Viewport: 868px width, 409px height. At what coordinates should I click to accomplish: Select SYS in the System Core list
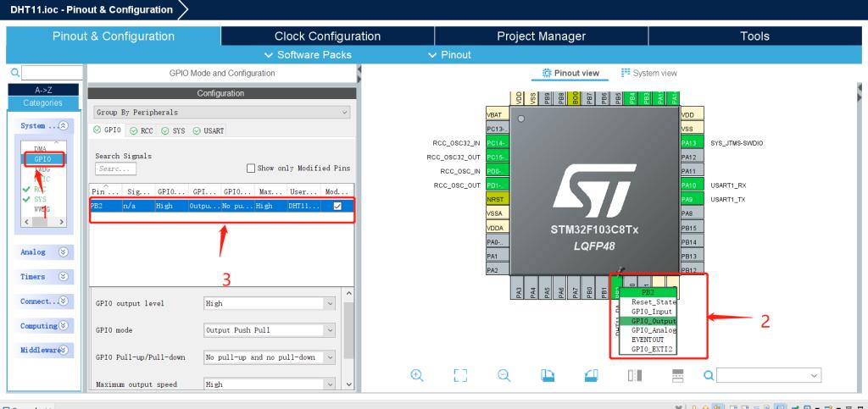click(x=40, y=199)
